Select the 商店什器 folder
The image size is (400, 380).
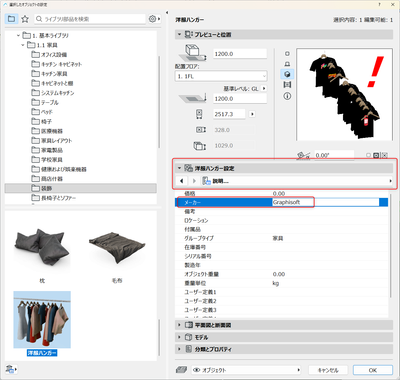pyautogui.click(x=47, y=179)
